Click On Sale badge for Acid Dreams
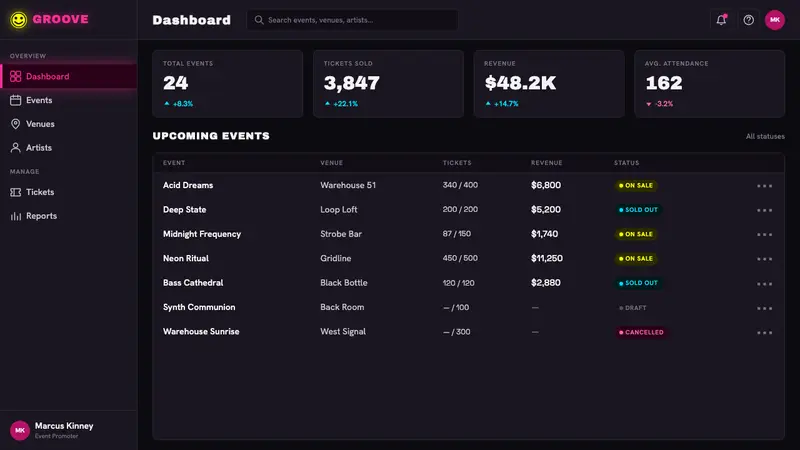The image size is (800, 450). (x=636, y=186)
